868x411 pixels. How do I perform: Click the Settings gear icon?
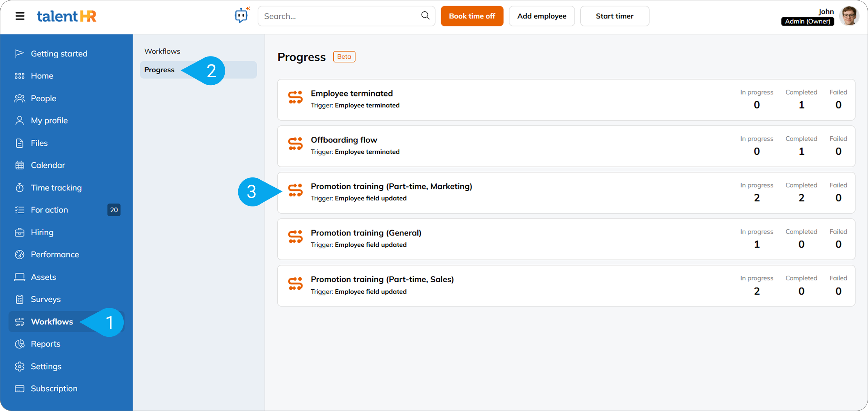click(19, 367)
